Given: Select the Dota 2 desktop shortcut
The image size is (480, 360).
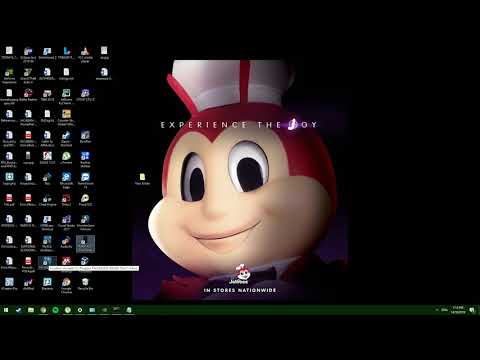Looking at the screenshot, I should [x=66, y=200].
